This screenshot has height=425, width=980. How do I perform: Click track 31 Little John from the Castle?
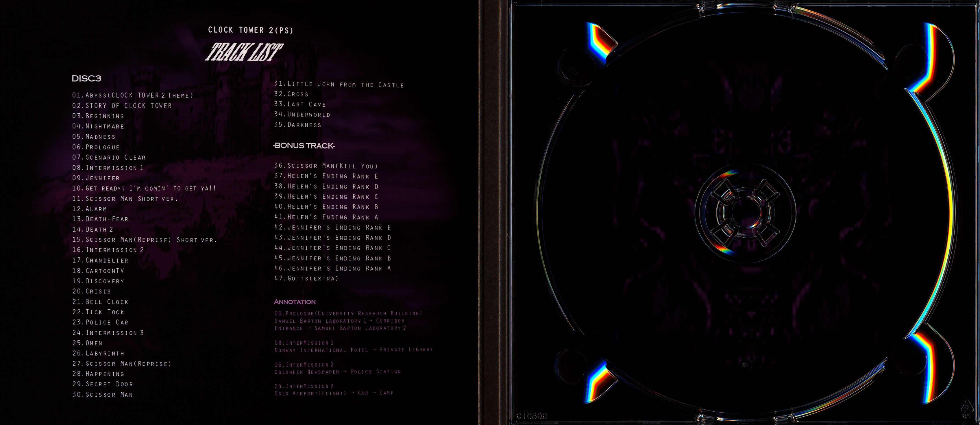[x=339, y=84]
